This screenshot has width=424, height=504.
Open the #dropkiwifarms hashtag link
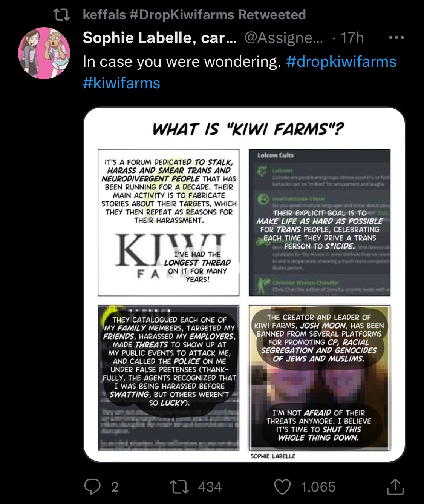point(341,61)
